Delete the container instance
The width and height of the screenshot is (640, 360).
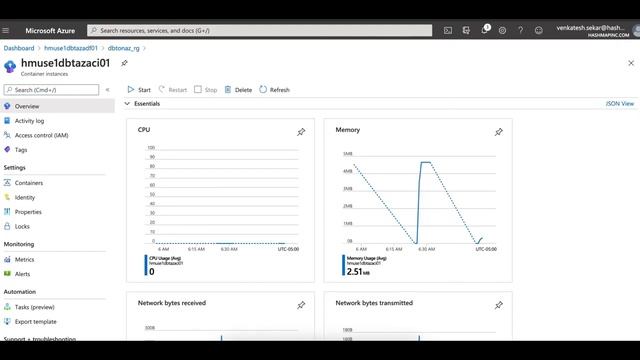238,90
